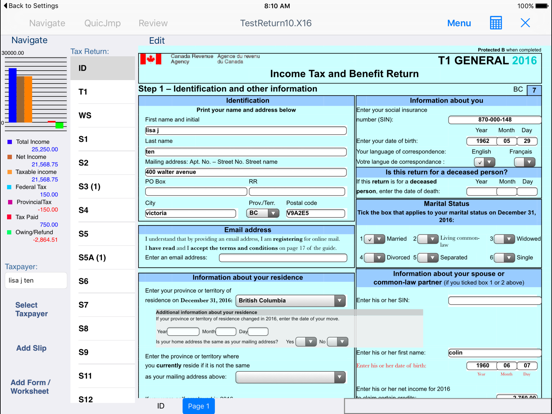This screenshot has height=414, width=552.
Task: Open S4 schedule
Action: 102,210
